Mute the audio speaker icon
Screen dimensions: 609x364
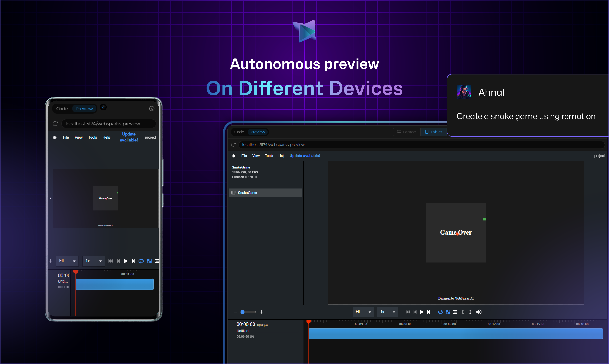479,312
